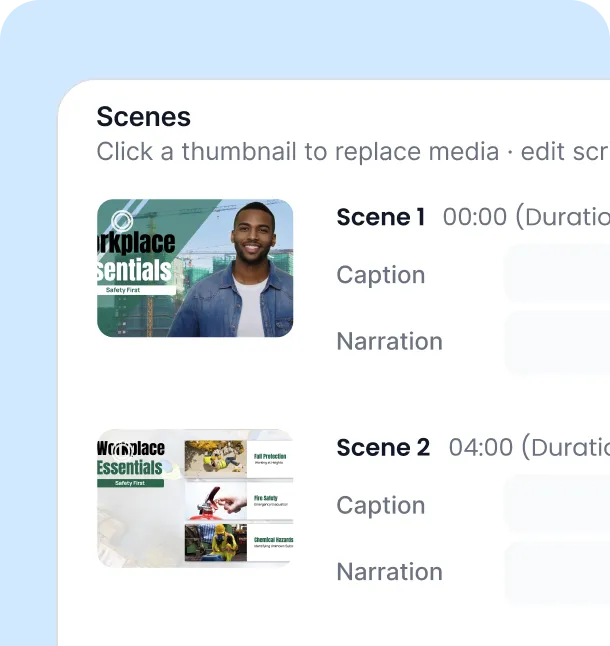Click the Scene 1 Caption input field

(557, 274)
